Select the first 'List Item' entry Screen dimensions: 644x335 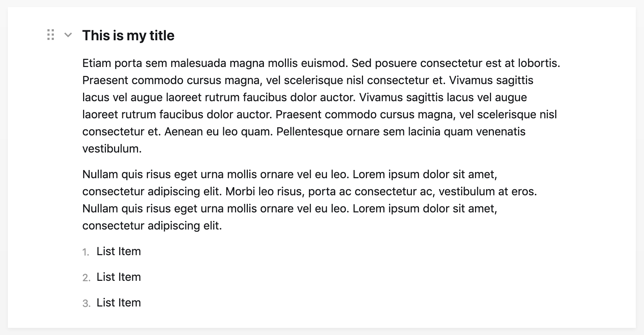118,252
